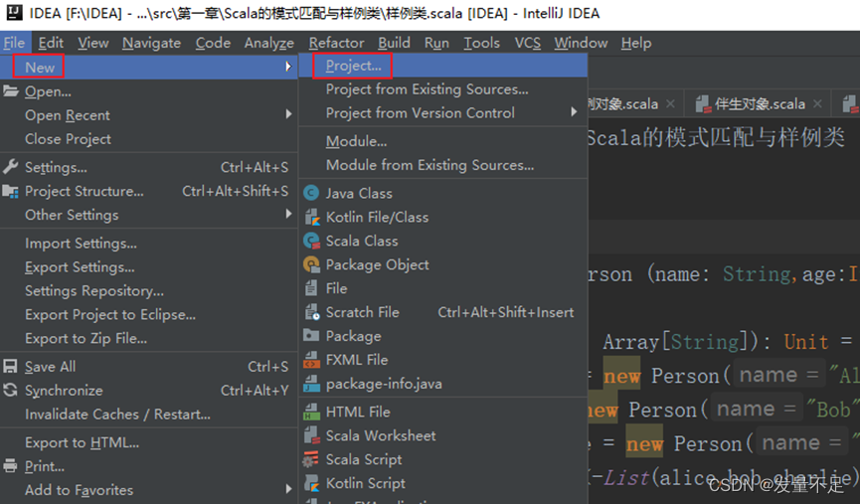
Task: Expand Project from Version Control arrow
Action: [573, 112]
